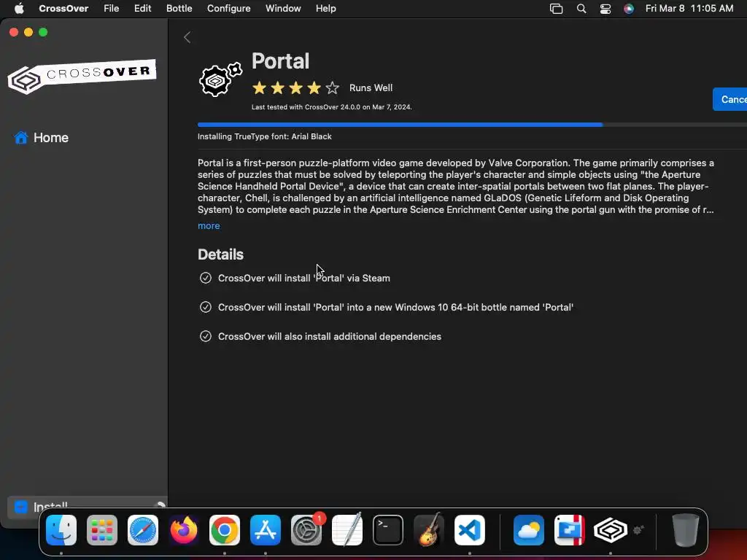Click the Install button in sidebar
747x560 pixels.
click(x=86, y=506)
